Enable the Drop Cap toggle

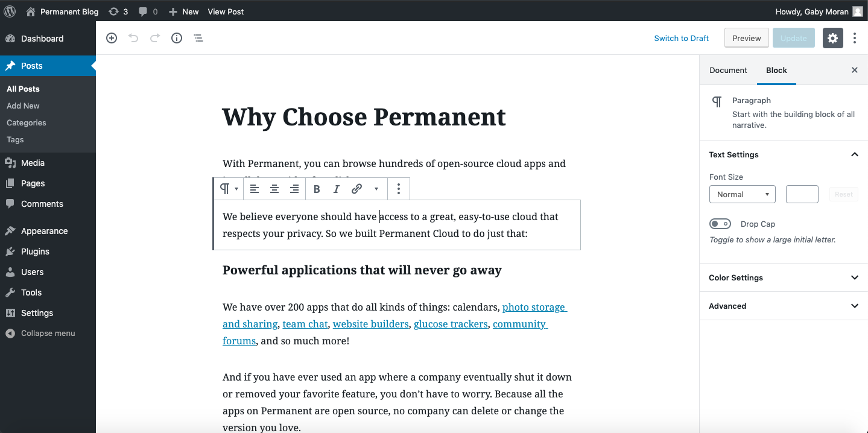click(720, 223)
